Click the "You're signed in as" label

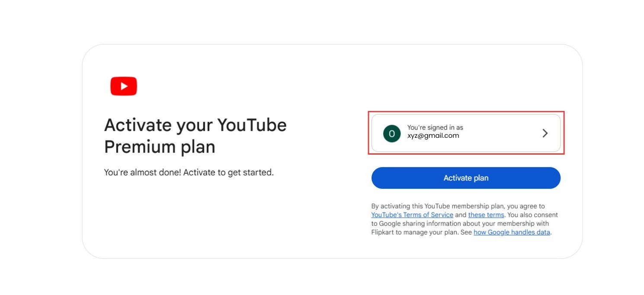pos(435,128)
